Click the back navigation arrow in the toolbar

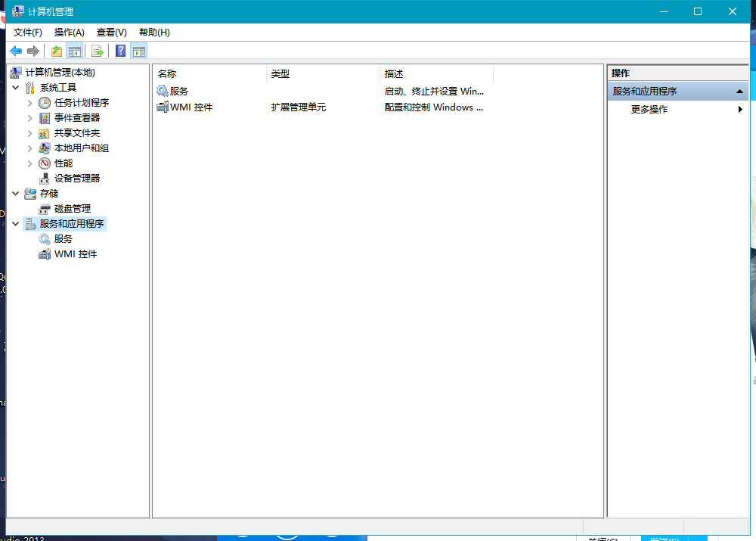(x=16, y=51)
